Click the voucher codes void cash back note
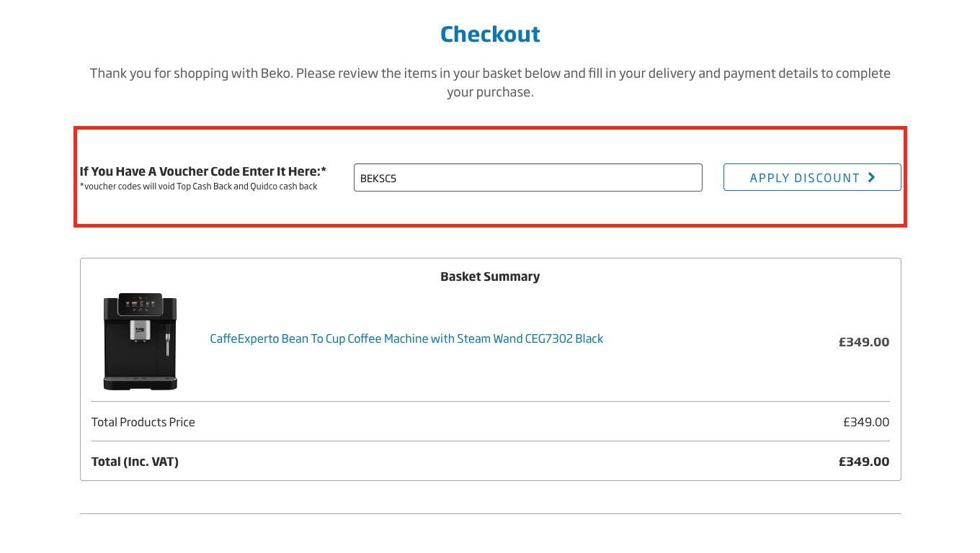 [199, 186]
